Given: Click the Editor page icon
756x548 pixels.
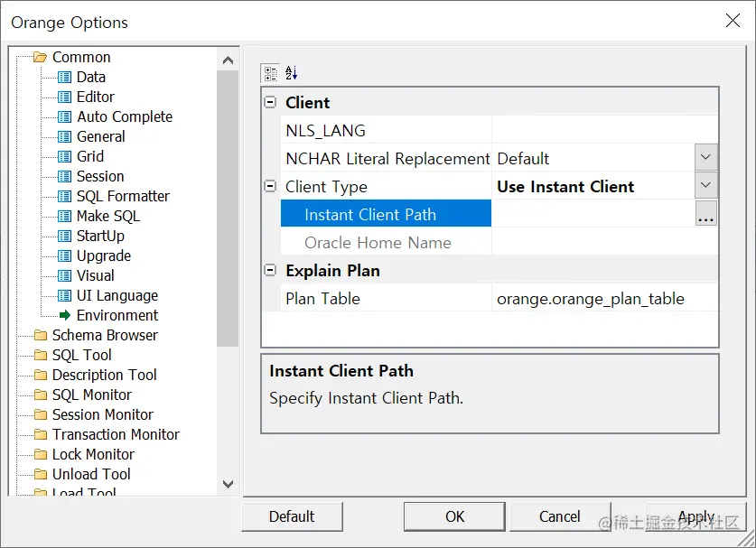Looking at the screenshot, I should [65, 97].
